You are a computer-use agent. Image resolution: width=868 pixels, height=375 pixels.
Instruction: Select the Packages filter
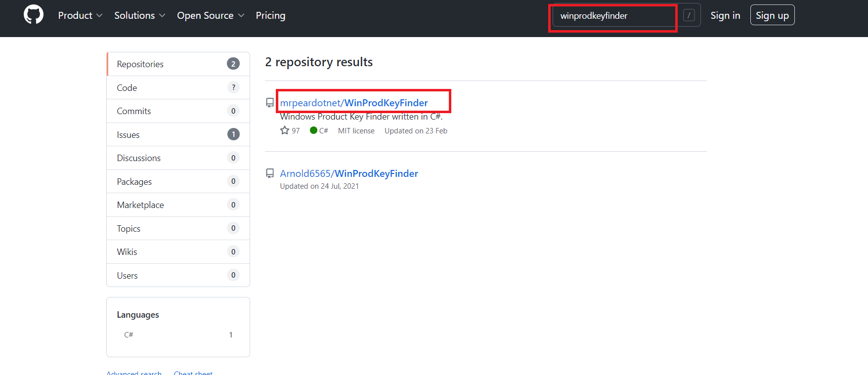pyautogui.click(x=178, y=181)
